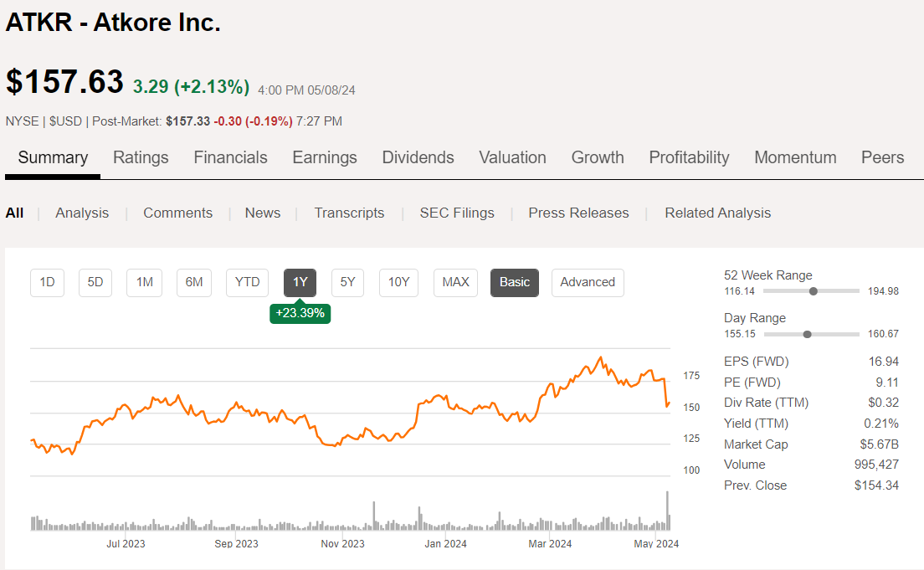Click the tall volume bar near May 2024

tap(667, 511)
